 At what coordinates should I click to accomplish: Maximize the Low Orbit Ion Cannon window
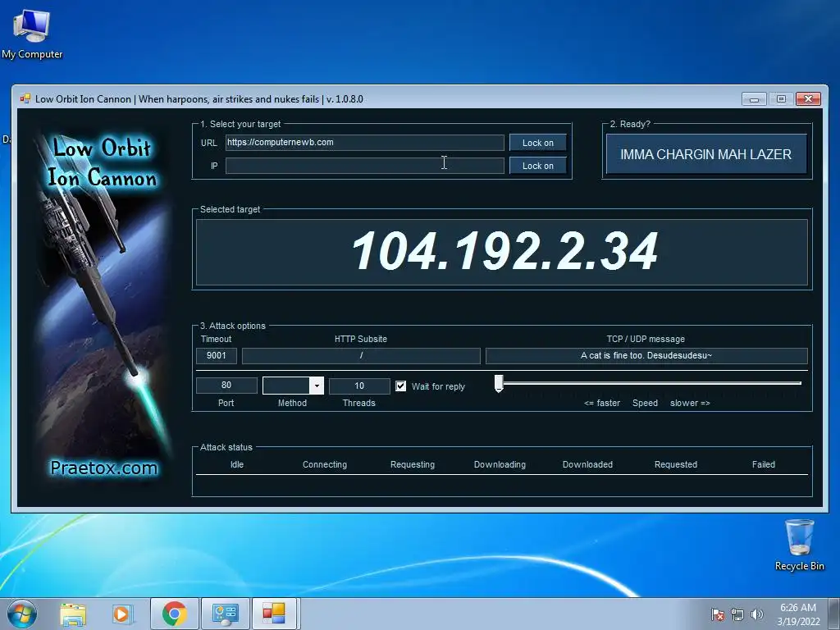[x=781, y=99]
